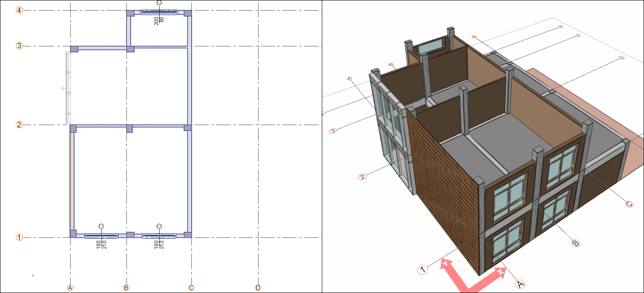Viewport: 644px width, 293px height.
Task: Click grid marker 1 in 3D view
Action: (x=423, y=269)
